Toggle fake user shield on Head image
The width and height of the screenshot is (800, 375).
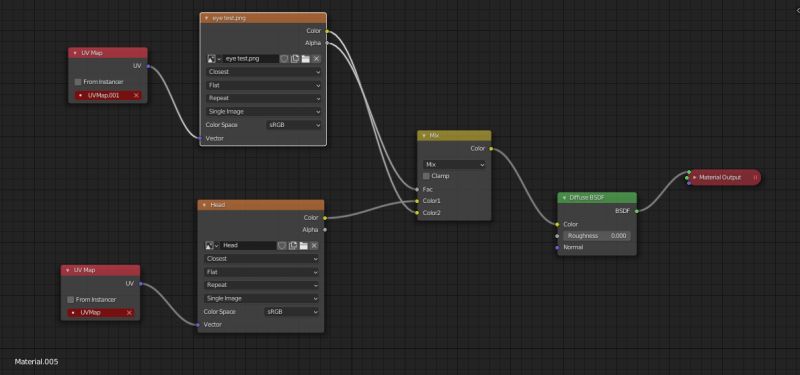tap(282, 245)
